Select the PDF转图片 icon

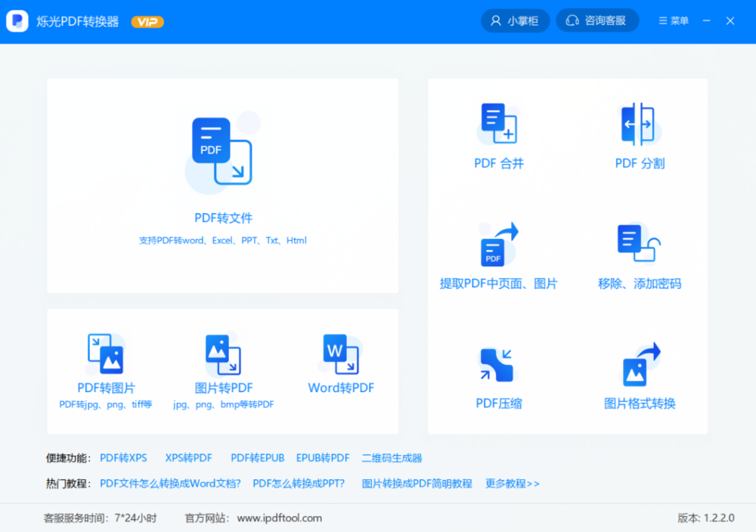pos(106,354)
